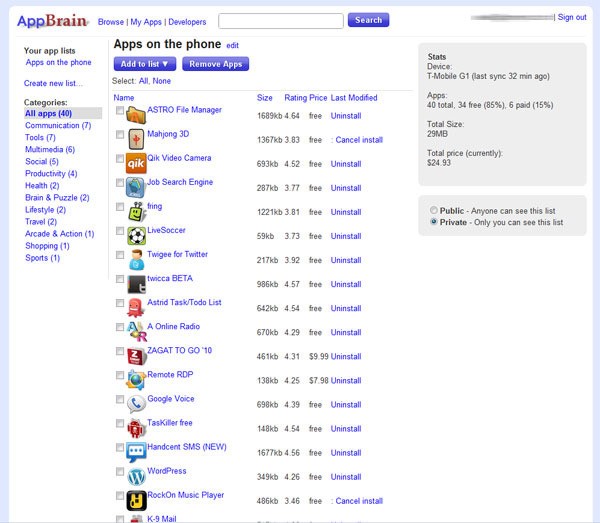Select the Arcade & Action (1) category
The height and width of the screenshot is (523, 600).
59,233
